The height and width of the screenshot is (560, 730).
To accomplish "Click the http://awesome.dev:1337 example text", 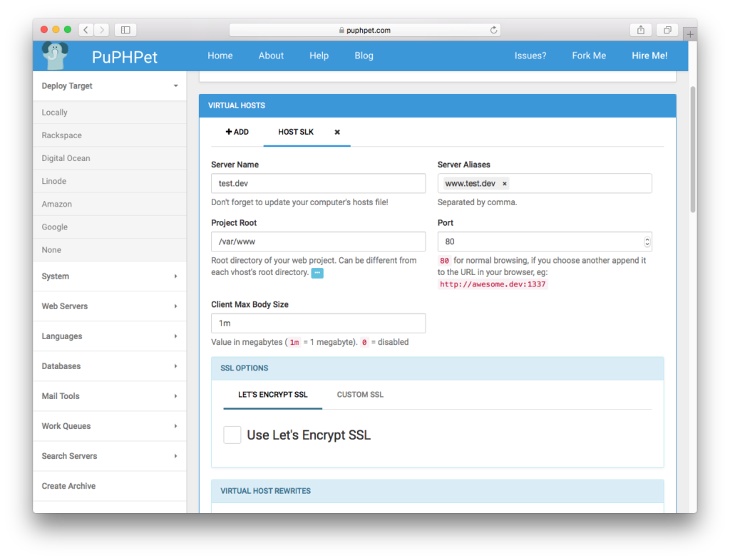I will pyautogui.click(x=493, y=284).
